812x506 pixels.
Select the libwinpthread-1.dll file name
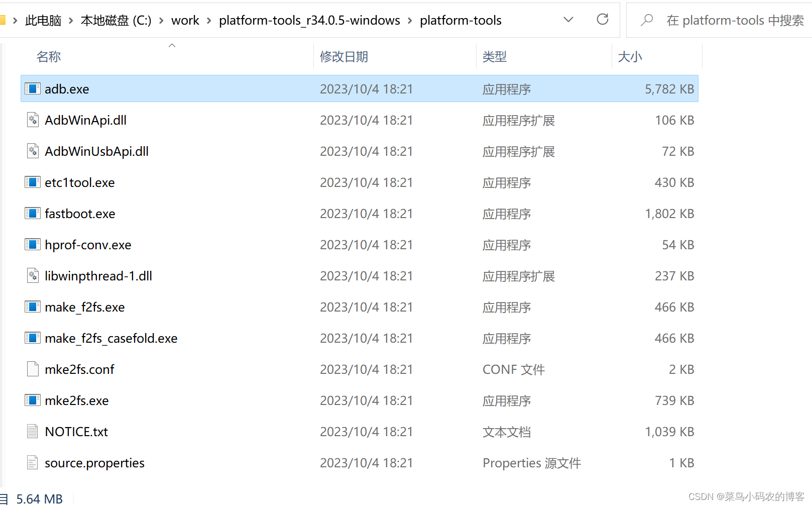coord(98,276)
